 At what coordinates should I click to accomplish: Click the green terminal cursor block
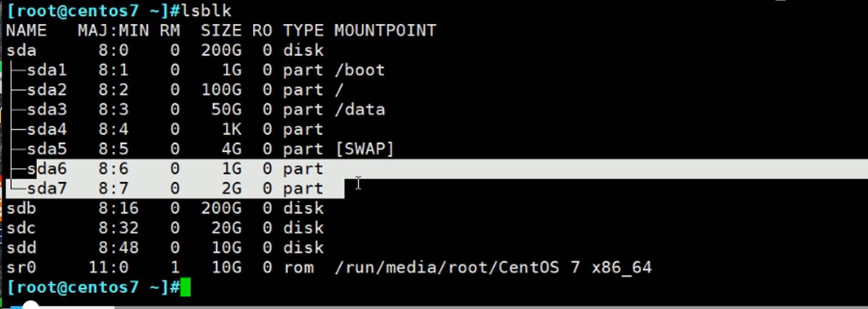click(185, 287)
